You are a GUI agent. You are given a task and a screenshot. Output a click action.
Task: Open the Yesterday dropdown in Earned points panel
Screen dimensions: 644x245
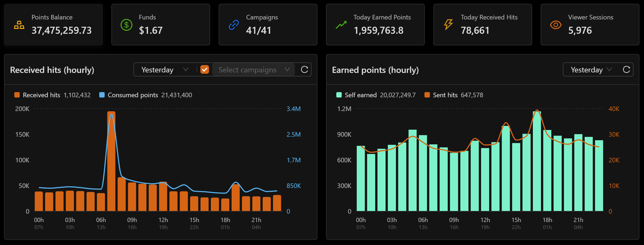[591, 70]
